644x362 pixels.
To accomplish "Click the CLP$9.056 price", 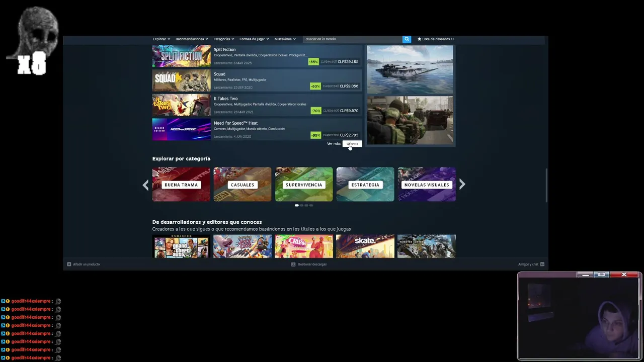I will [x=349, y=86].
